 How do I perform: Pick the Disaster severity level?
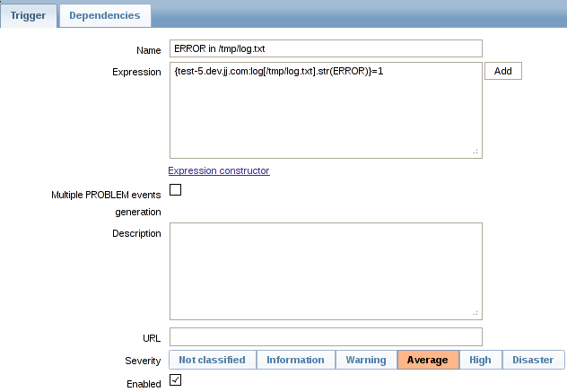(533, 360)
